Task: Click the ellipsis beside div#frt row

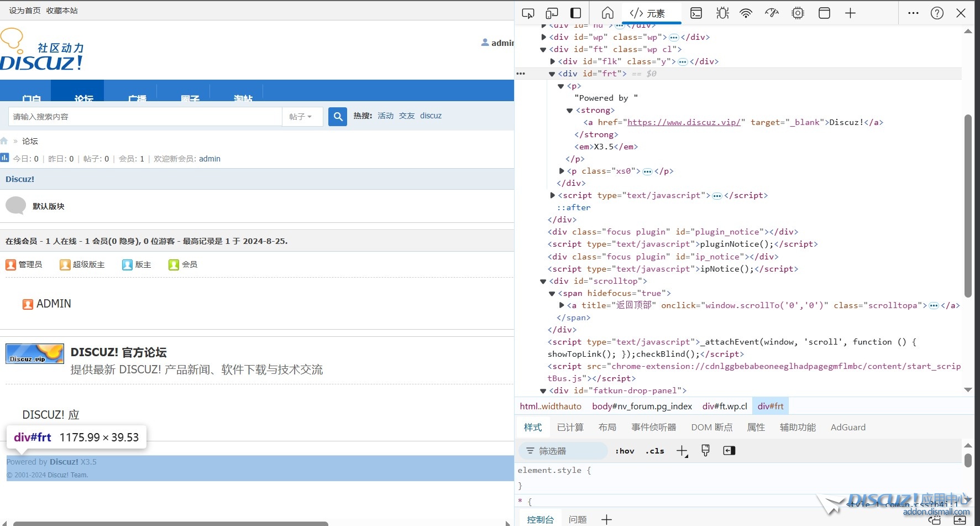Action: coord(521,74)
